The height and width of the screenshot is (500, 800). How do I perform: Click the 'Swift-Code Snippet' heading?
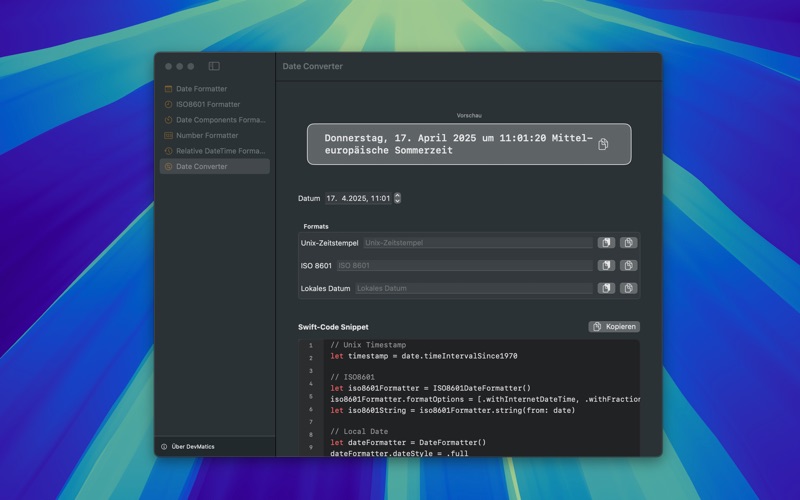click(x=333, y=327)
